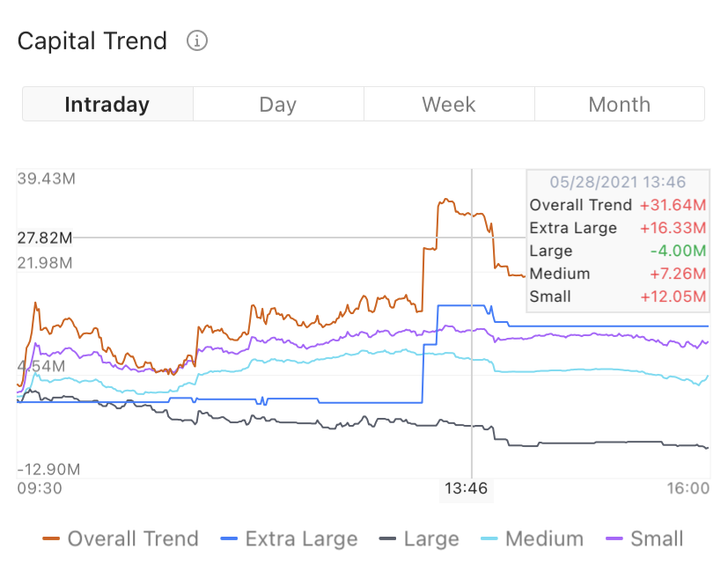Toggle the Overall Trend legend item
The height and width of the screenshot is (571, 728).
pyautogui.click(x=121, y=538)
